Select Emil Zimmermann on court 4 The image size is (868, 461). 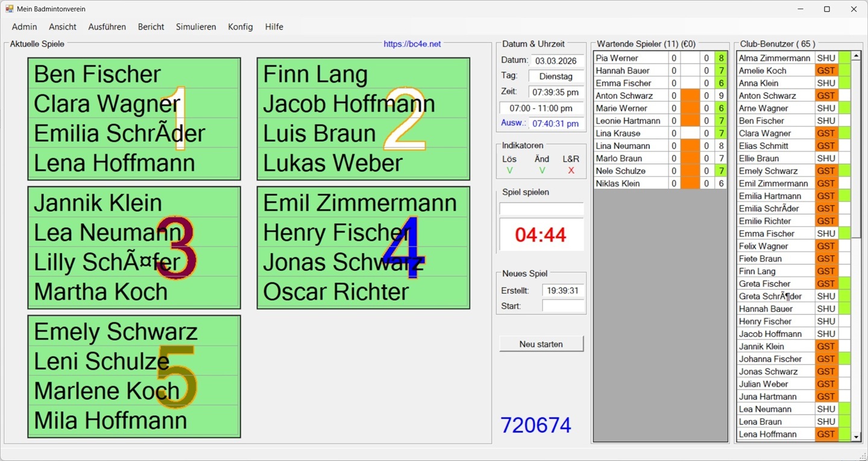[363, 203]
